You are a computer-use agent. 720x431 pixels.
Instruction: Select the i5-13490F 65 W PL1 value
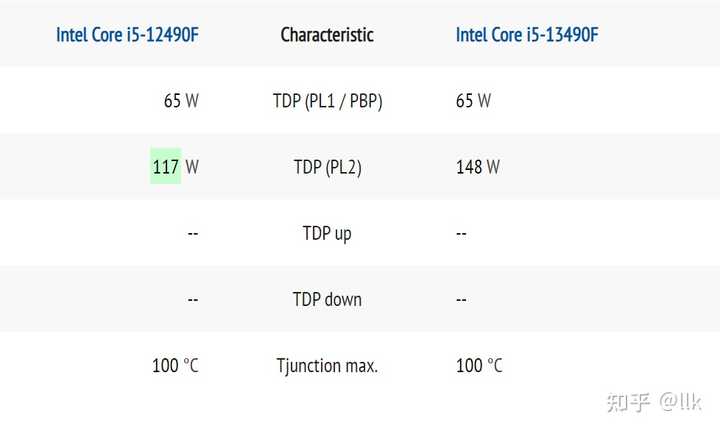473,101
